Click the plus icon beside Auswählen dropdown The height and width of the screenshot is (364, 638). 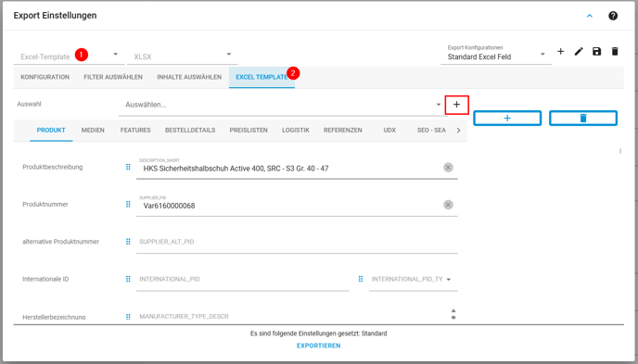(x=457, y=105)
